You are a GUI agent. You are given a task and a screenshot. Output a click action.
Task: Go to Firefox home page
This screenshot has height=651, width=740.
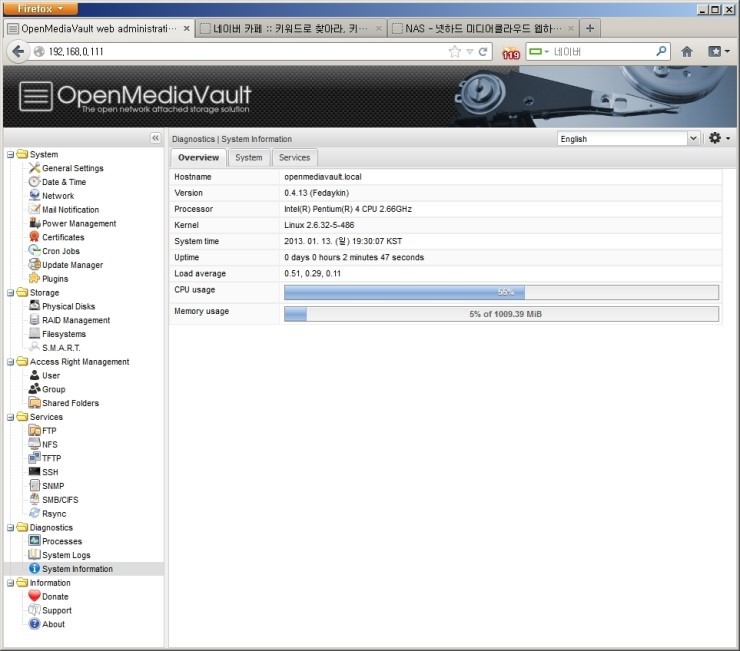pos(687,51)
